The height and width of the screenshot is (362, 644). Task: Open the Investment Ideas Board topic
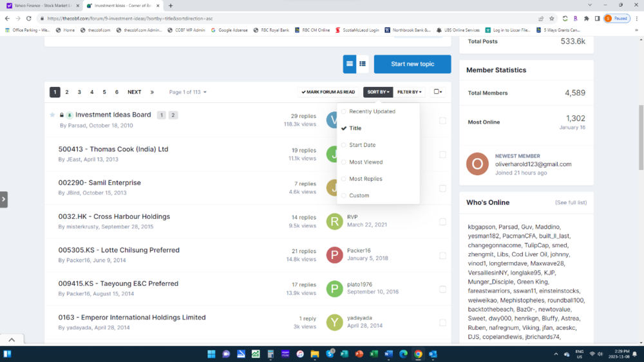(x=113, y=115)
